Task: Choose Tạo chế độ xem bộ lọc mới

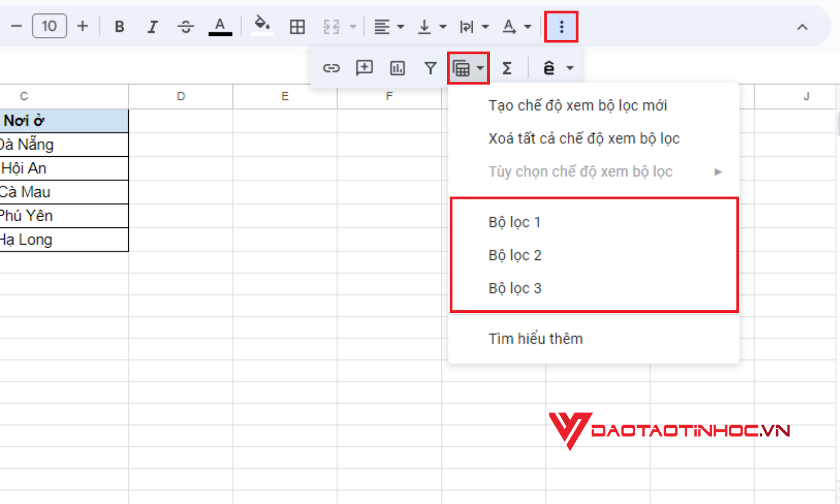Action: (x=577, y=105)
